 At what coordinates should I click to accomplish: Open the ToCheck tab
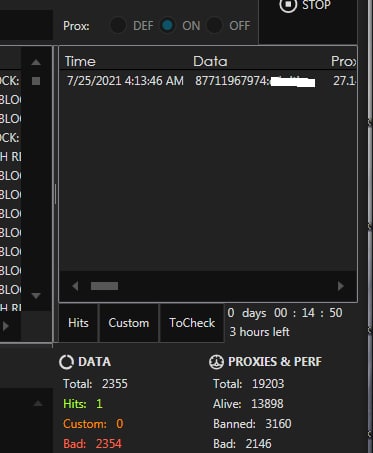pos(192,323)
